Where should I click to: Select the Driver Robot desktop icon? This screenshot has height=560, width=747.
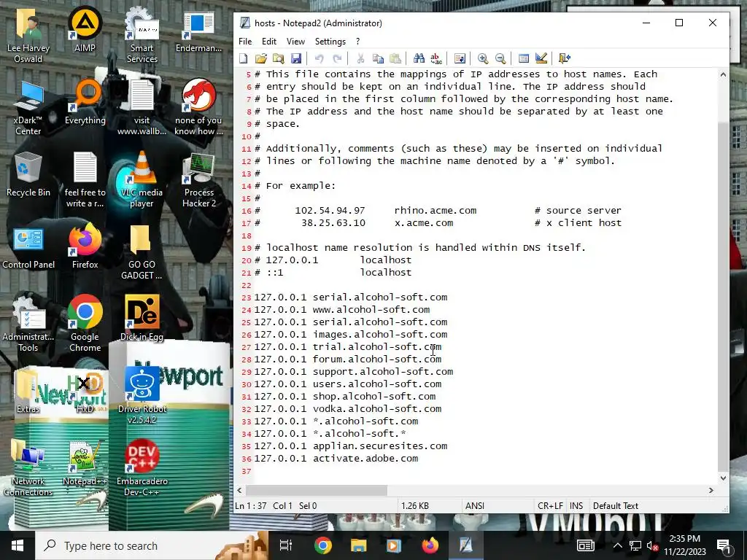coord(142,395)
